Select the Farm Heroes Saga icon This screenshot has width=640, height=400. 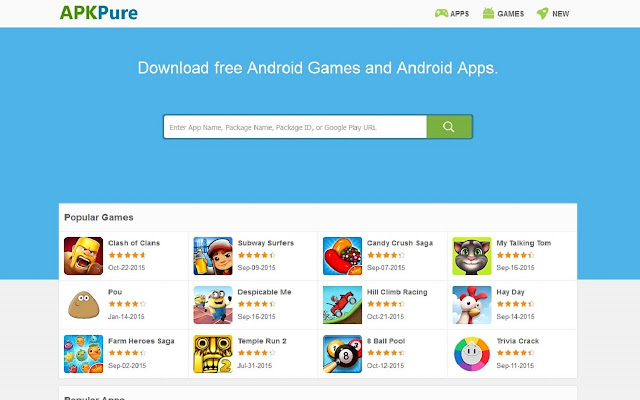click(83, 354)
